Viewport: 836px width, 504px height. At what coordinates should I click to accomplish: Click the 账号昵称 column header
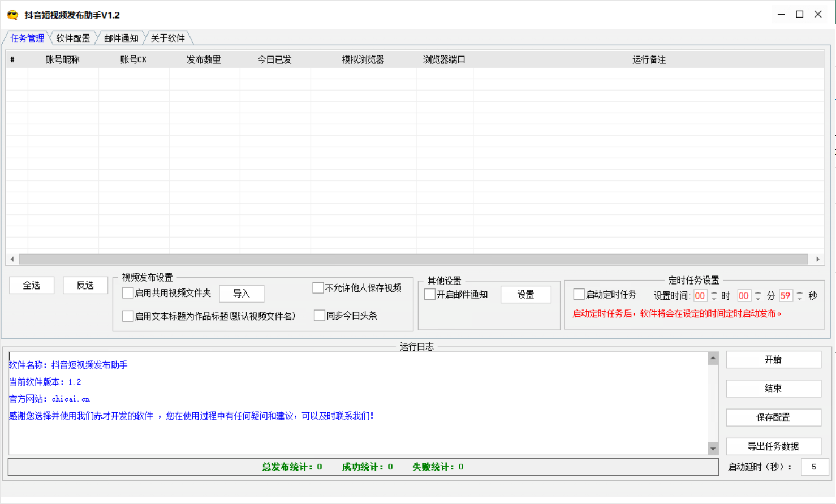point(63,59)
